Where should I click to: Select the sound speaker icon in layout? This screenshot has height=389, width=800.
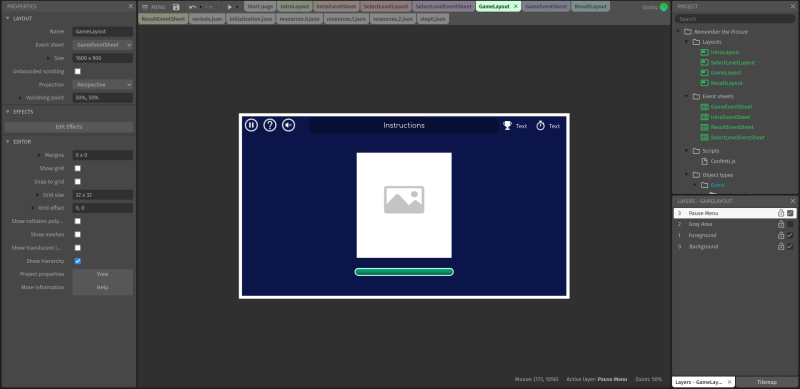[x=288, y=125]
